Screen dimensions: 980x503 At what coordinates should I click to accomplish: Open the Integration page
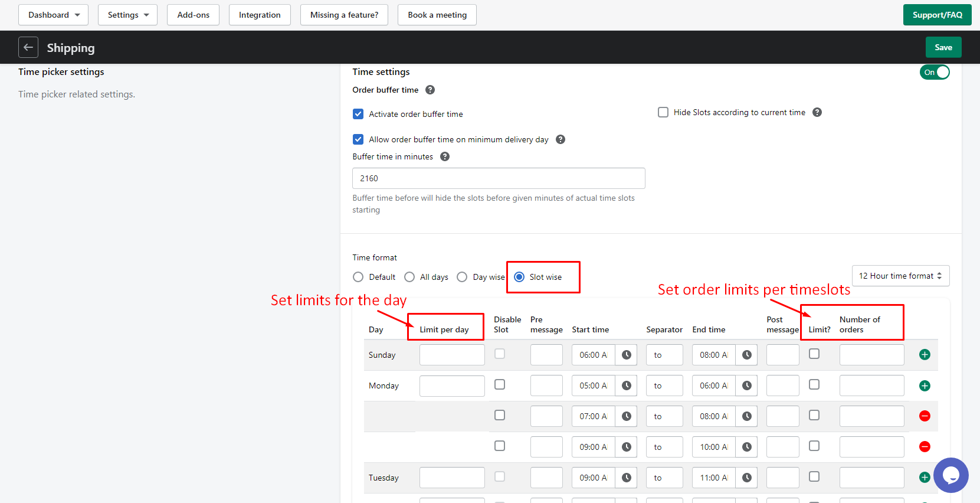260,15
